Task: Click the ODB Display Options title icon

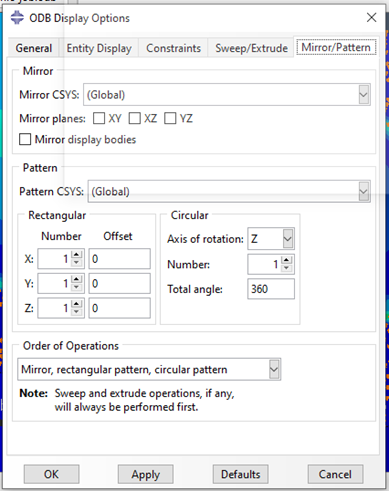Action: coord(17,18)
